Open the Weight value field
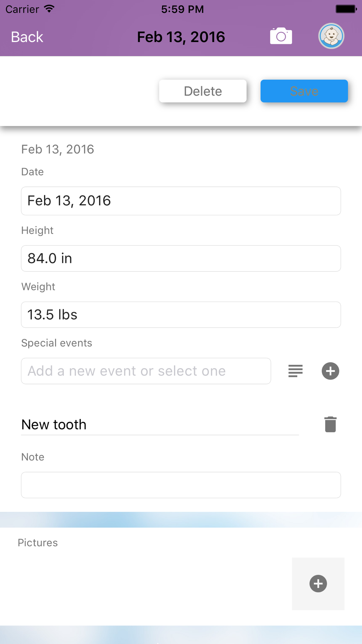The width and height of the screenshot is (362, 644). pyautogui.click(x=181, y=315)
